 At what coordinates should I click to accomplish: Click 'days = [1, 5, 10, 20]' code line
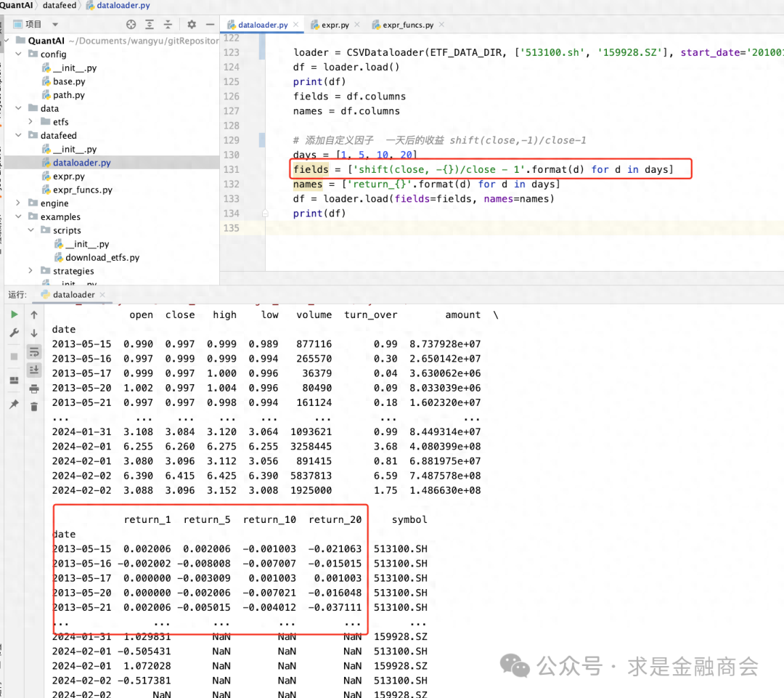[354, 155]
